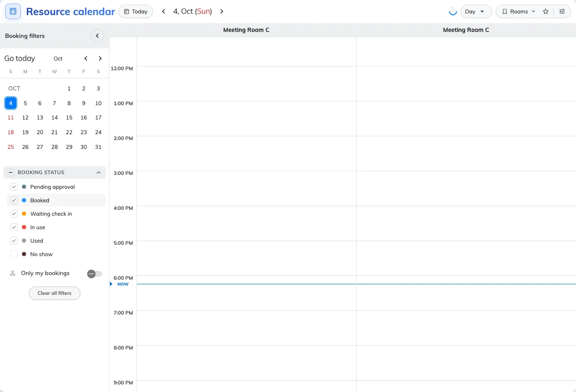This screenshot has height=392, width=576.
Task: Collapse the Booking Status section
Action: pos(99,172)
